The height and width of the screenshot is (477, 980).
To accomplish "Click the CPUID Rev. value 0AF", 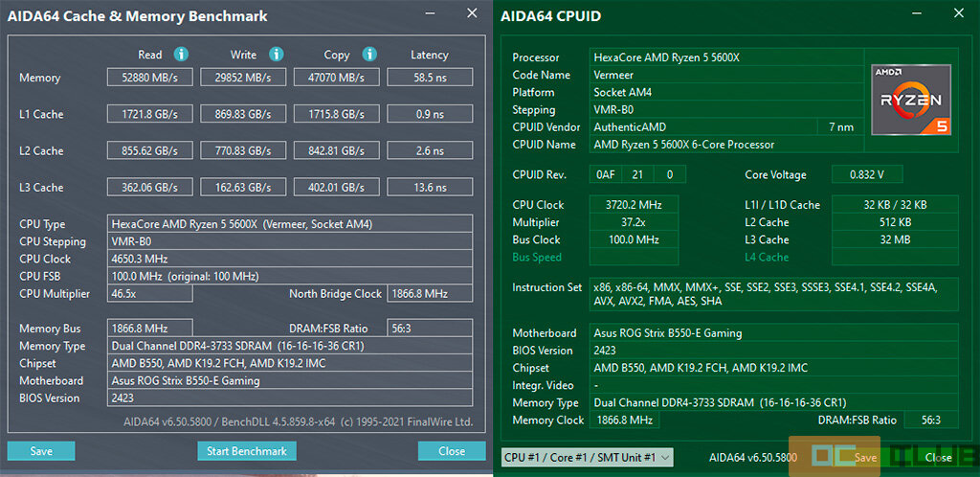I will click(605, 174).
